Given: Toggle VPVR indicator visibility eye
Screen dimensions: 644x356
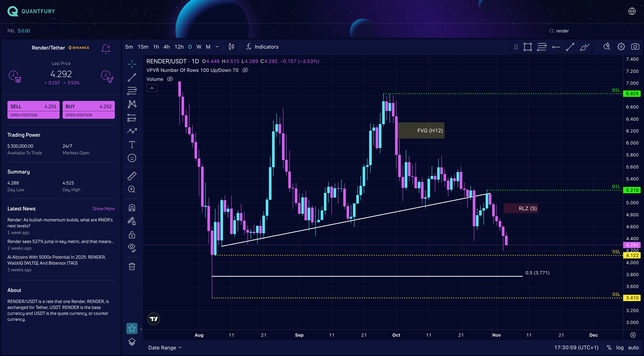Looking at the screenshot, I should tap(245, 70).
